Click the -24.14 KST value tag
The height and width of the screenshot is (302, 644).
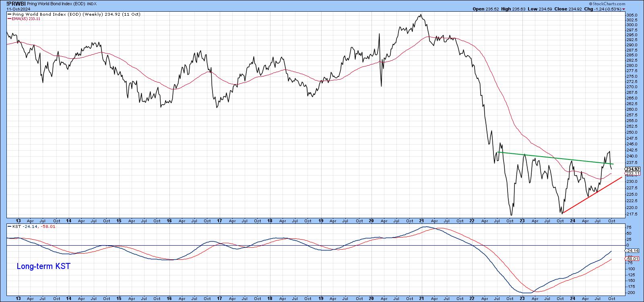[632, 250]
